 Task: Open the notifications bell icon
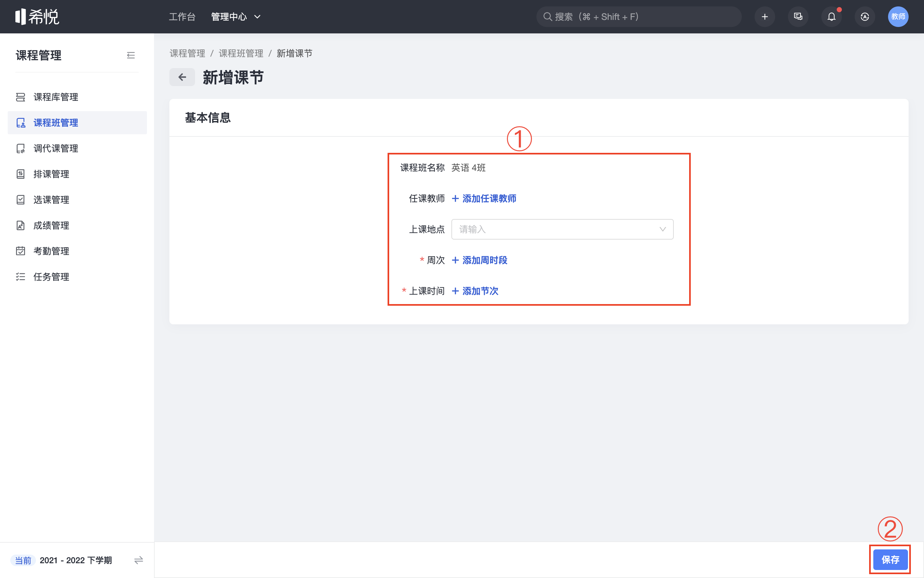click(x=831, y=17)
